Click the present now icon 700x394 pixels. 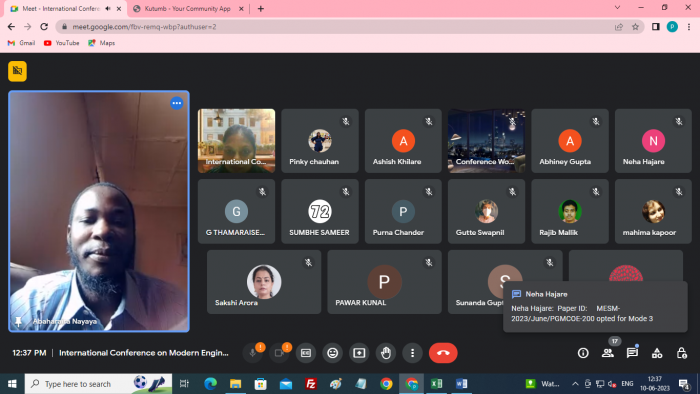tap(359, 353)
